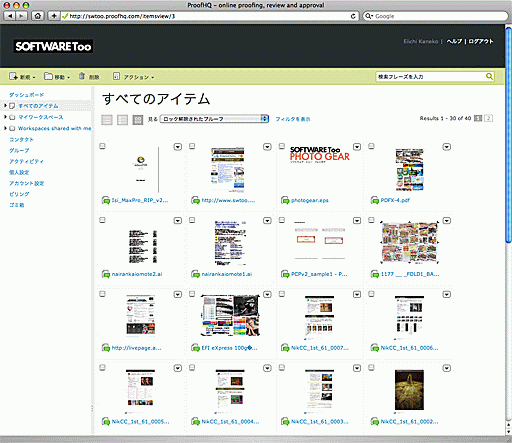Open the browser home page icon
Viewport: 512px width, 443px height.
click(38, 16)
